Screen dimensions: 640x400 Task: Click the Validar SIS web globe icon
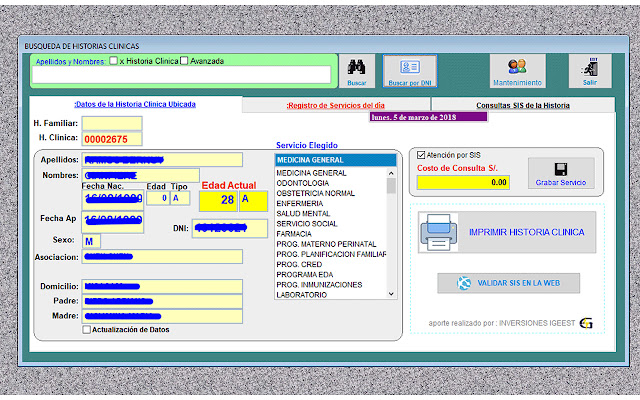click(x=464, y=284)
